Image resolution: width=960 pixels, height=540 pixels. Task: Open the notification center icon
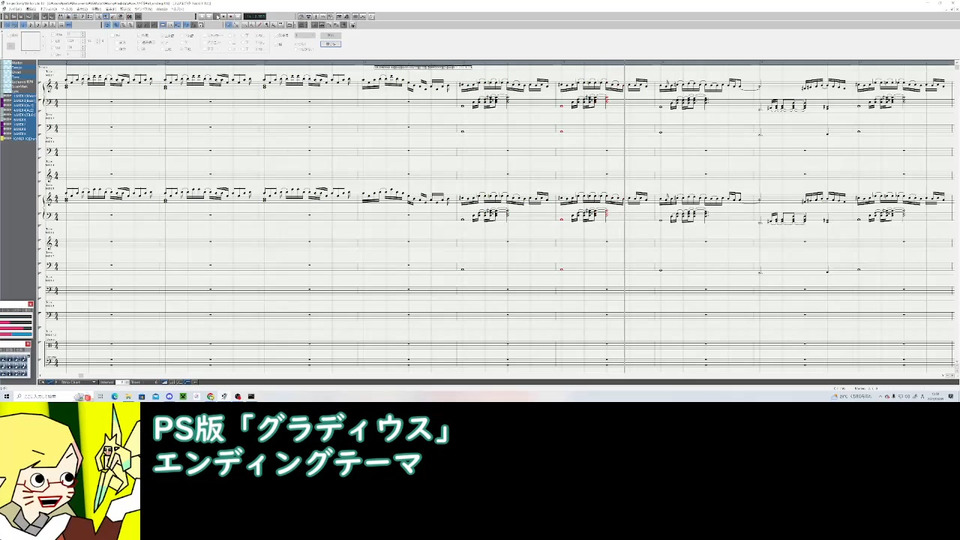pyautogui.click(x=951, y=396)
